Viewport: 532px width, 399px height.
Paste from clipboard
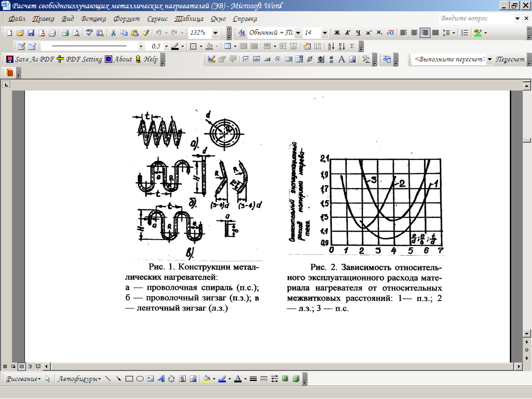coord(135,33)
